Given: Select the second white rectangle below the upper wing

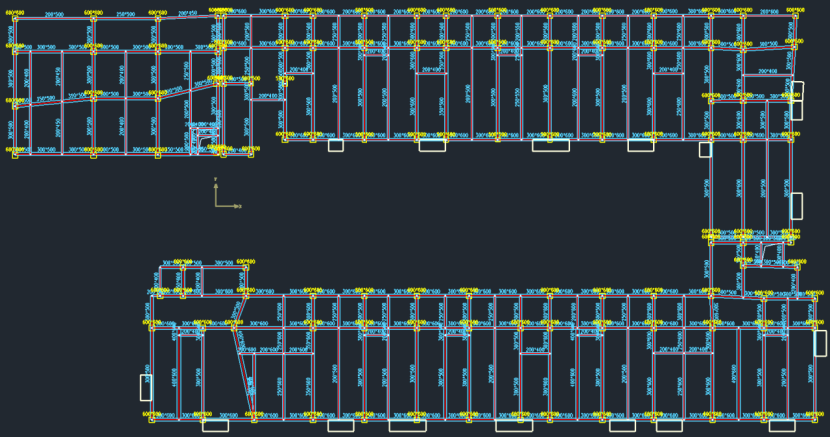Looking at the screenshot, I should [432, 145].
